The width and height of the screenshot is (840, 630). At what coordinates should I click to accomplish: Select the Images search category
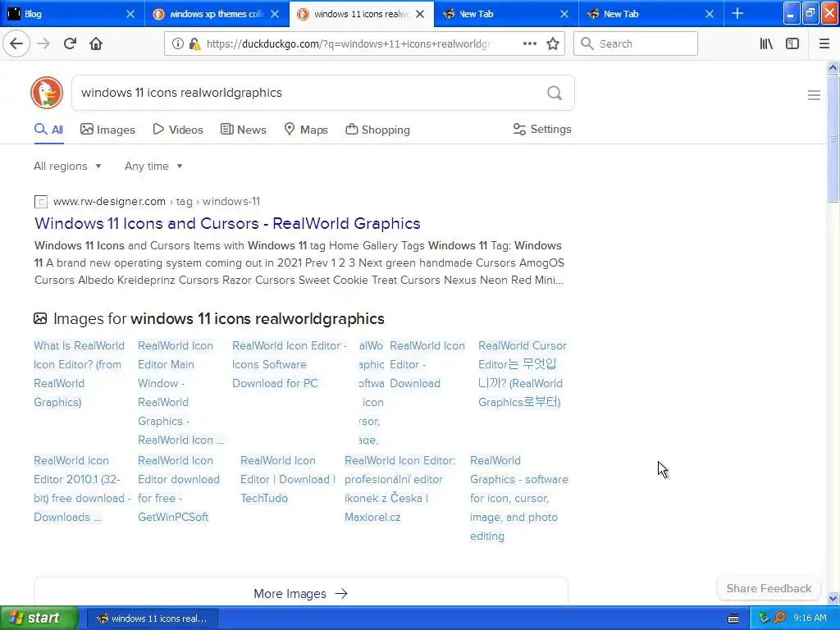point(107,130)
